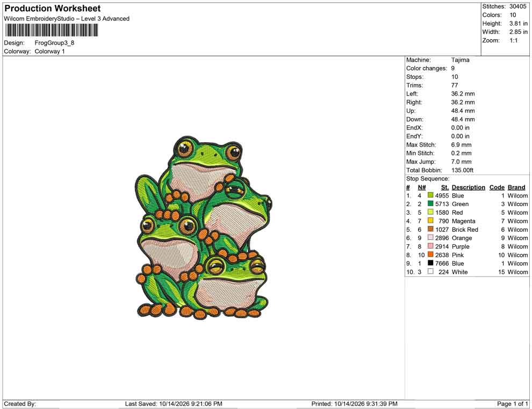Click the swatch beside 2896 Orange

(430, 238)
